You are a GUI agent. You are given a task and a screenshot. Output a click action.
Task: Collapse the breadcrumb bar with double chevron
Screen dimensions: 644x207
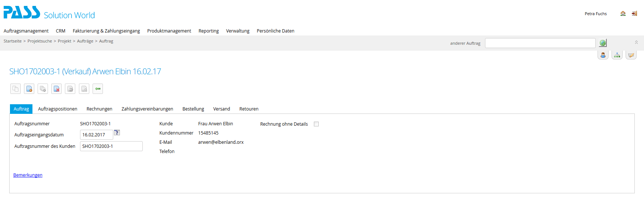pos(636,43)
